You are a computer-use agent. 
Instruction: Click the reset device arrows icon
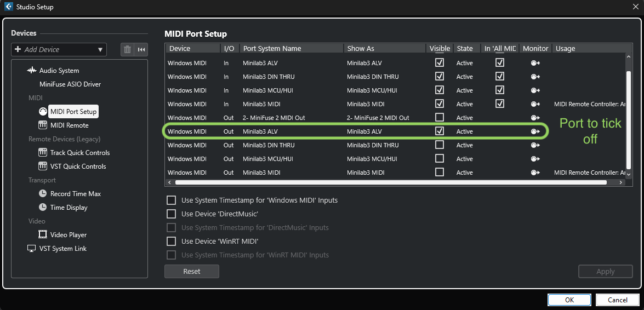[x=141, y=50]
